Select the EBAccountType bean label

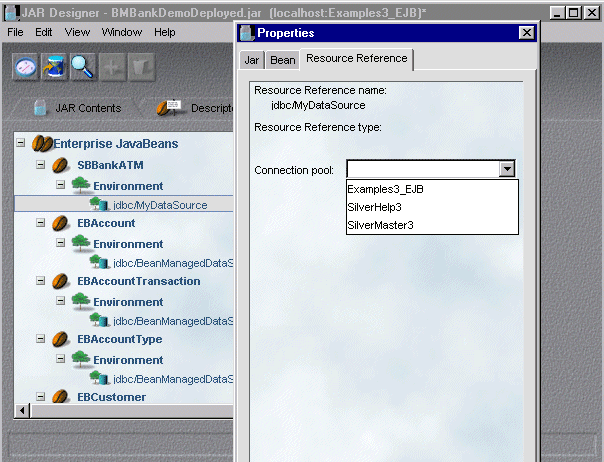(x=119, y=339)
